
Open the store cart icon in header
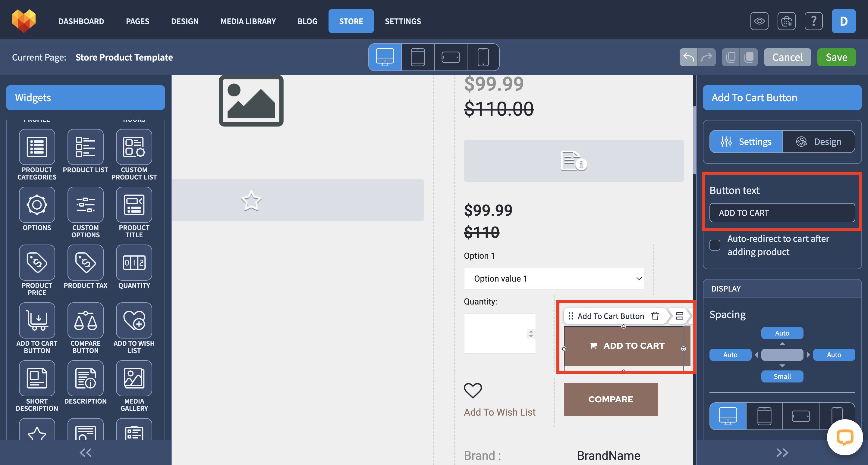click(786, 21)
